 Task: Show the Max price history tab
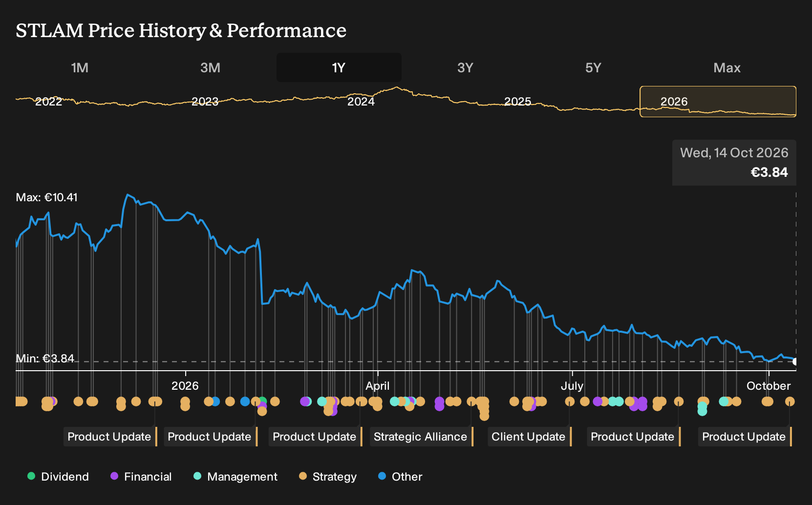pos(727,67)
